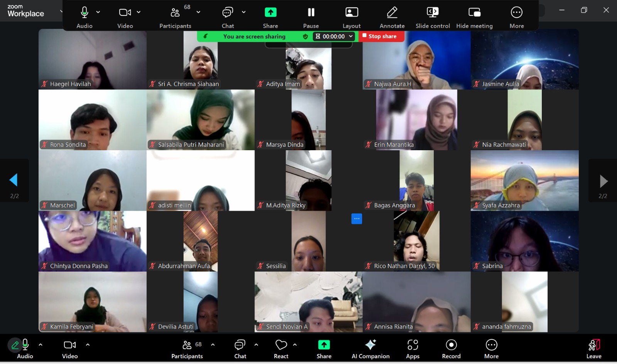Image resolution: width=617 pixels, height=364 pixels.
Task: Go to next gallery page with right arrow
Action: click(x=603, y=181)
